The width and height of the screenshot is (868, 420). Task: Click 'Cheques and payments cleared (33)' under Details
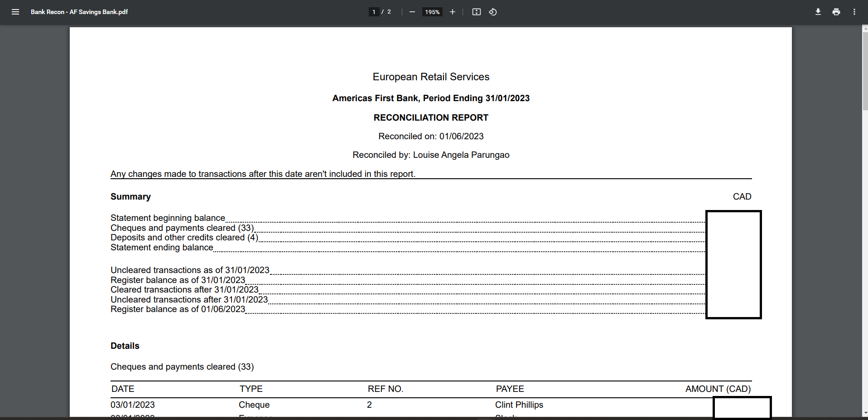pos(182,366)
